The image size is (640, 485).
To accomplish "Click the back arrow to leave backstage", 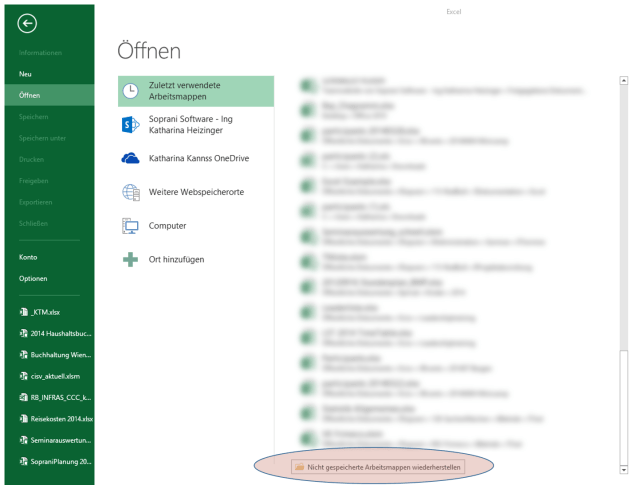I will 27,24.
